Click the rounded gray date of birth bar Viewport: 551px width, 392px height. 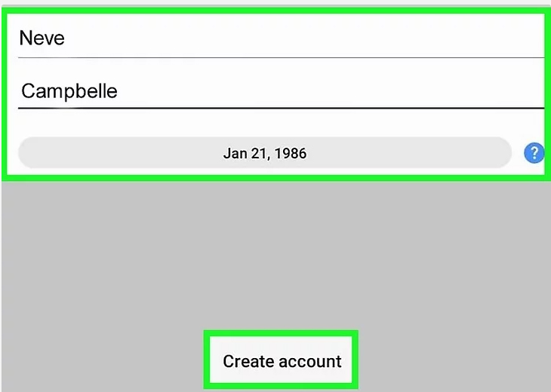tap(265, 153)
